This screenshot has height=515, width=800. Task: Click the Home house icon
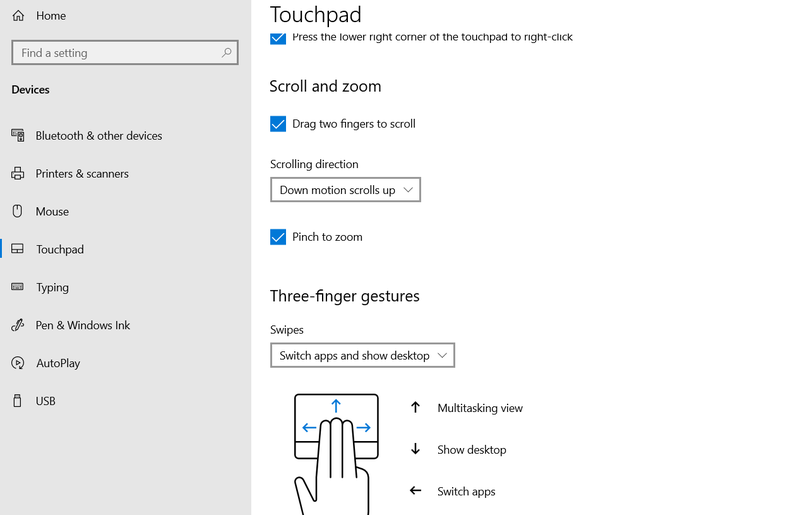pyautogui.click(x=18, y=16)
